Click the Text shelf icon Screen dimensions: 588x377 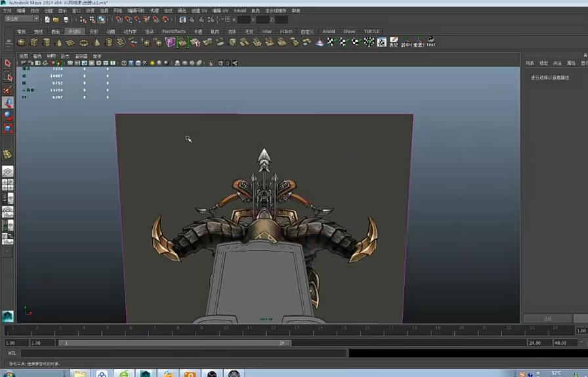[430, 42]
